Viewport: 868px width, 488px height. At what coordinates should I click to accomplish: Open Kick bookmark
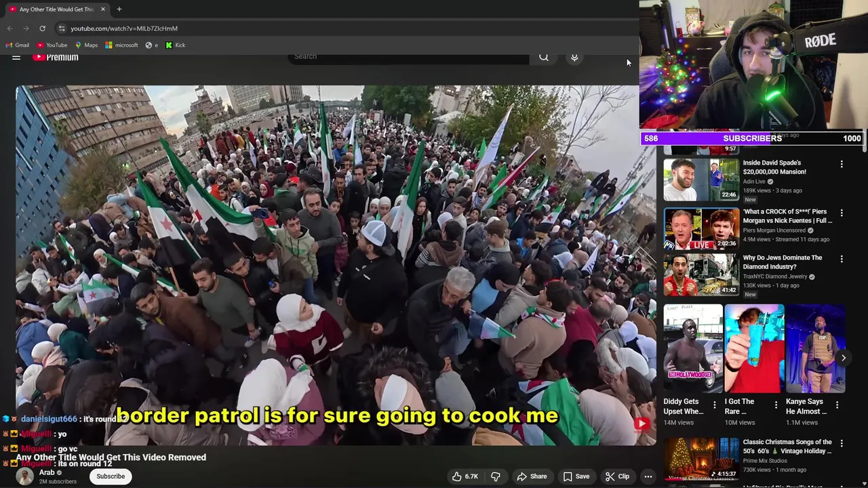[175, 45]
